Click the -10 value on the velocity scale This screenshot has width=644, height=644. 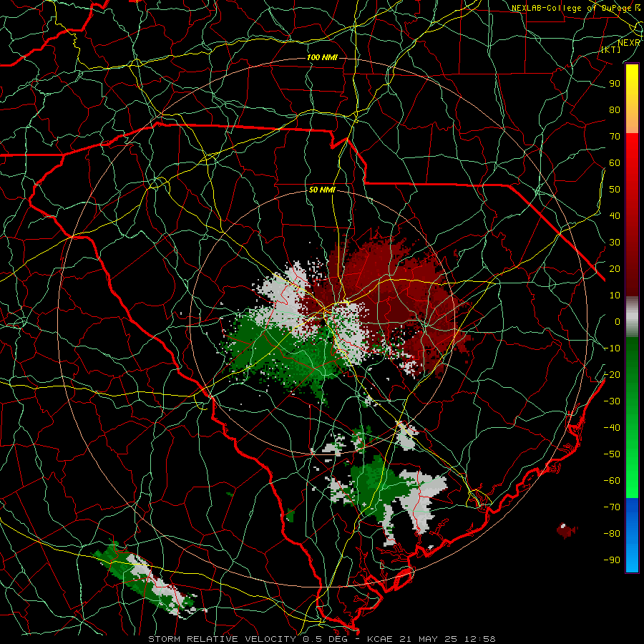click(612, 348)
